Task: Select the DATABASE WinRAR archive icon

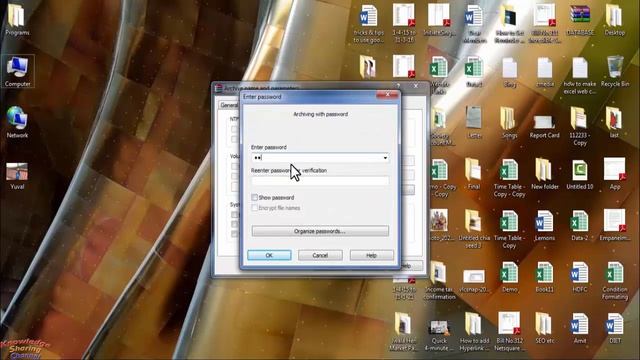Action: (580, 20)
